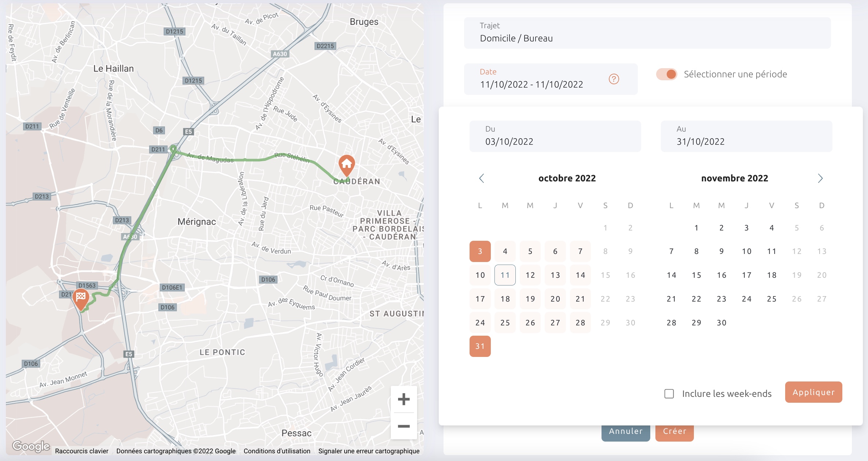
Task: Click the Av. de Verdun street label
Action: click(271, 248)
